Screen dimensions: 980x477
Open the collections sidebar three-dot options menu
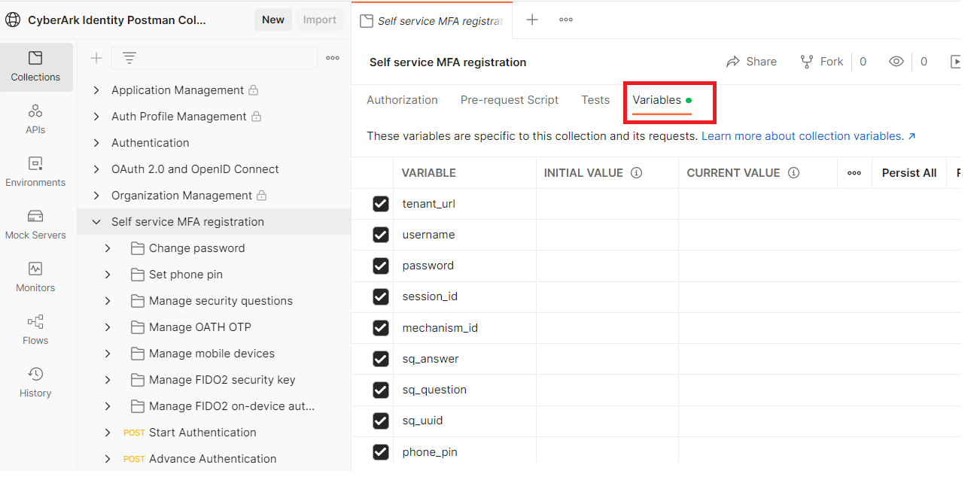point(333,58)
